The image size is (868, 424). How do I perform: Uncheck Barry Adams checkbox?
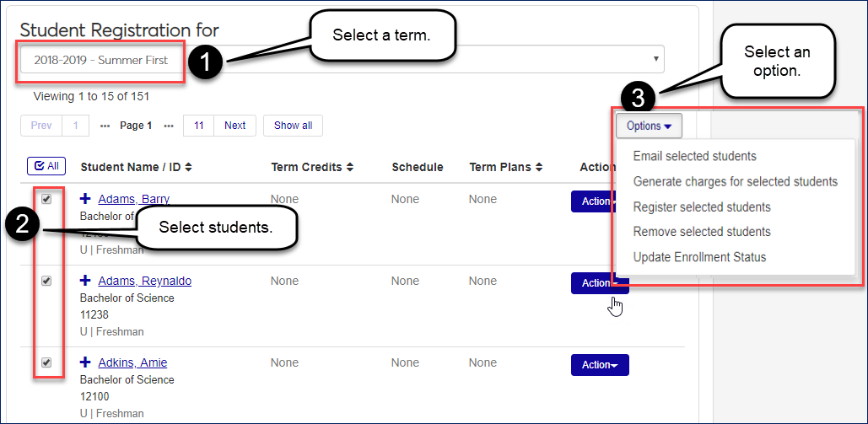[47, 200]
